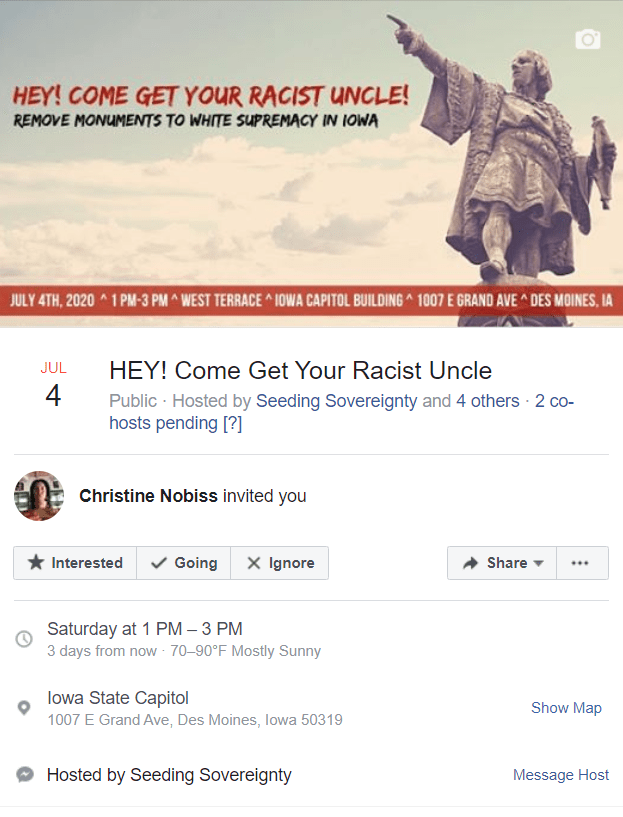Open the three-dots more options menu
Screen dimensions: 623x817
click(x=582, y=563)
